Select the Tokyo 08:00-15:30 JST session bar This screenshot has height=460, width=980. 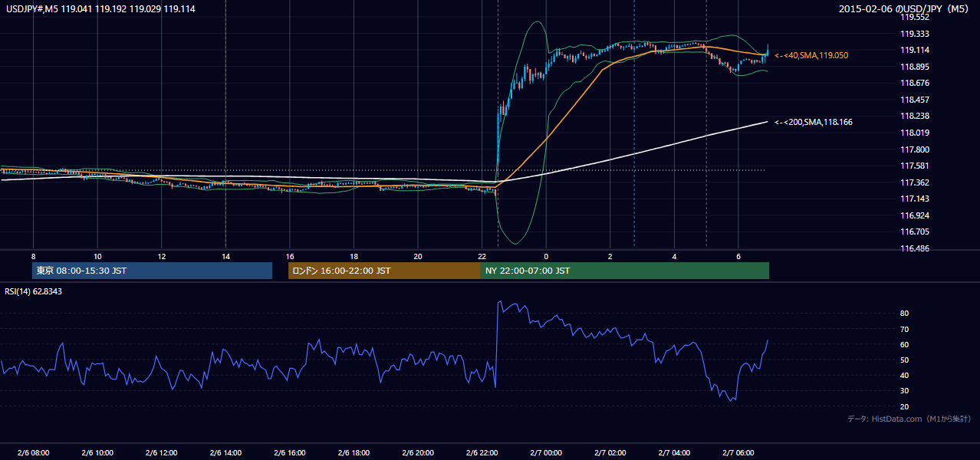pos(153,271)
